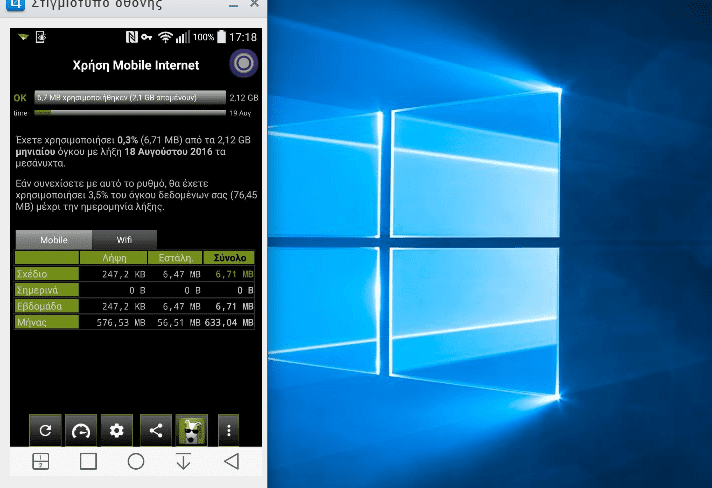
Task: Click the Εάν συνεχίσετε forecast paragraph
Action: pos(136,195)
